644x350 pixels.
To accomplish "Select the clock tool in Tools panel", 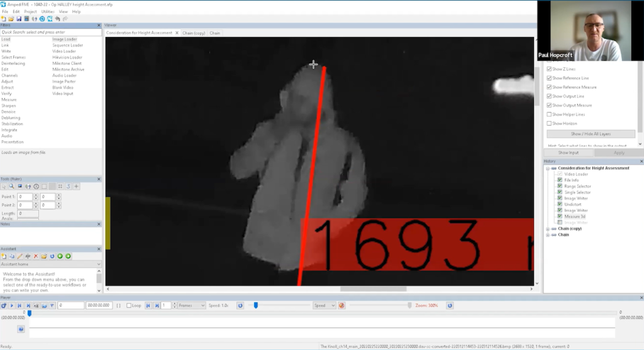I will point(36,186).
